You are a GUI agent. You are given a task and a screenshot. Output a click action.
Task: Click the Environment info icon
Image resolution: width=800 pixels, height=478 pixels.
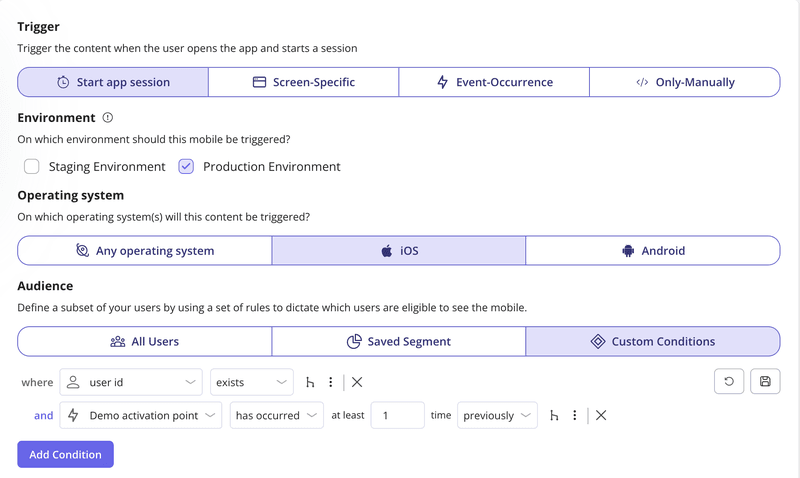pyautogui.click(x=108, y=118)
